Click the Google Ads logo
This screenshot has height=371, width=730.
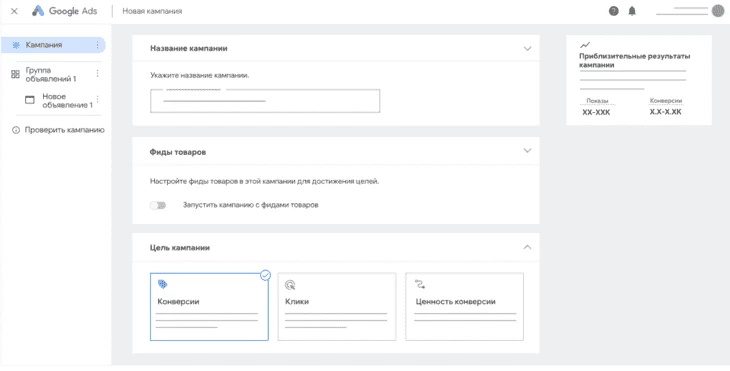(65, 11)
